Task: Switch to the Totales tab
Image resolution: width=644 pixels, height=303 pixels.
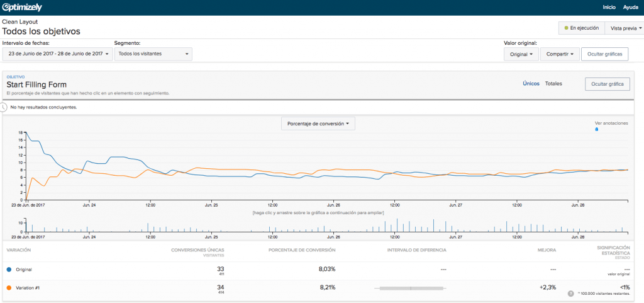Action: click(x=553, y=83)
